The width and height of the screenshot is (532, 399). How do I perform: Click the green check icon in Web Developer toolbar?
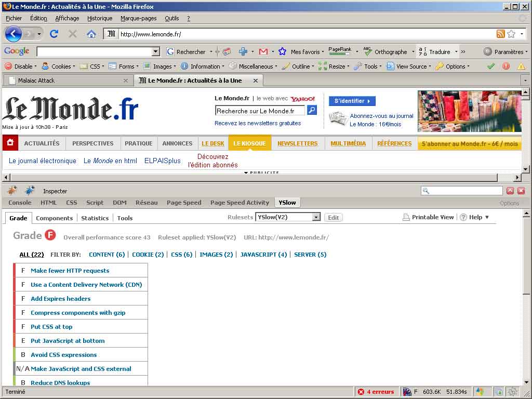(x=490, y=66)
